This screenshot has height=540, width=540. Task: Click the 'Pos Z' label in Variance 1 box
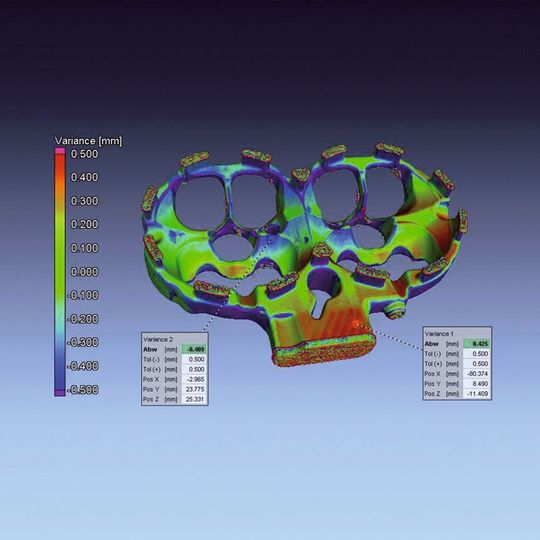pyautogui.click(x=433, y=394)
